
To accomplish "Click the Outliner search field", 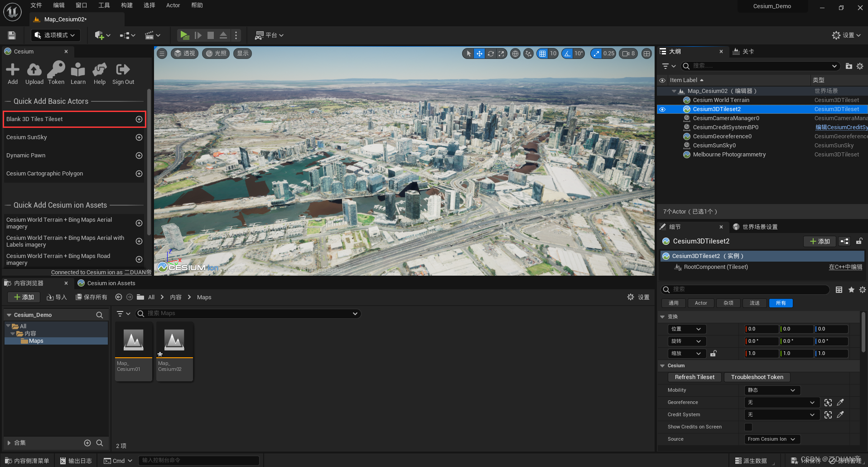I will (760, 66).
